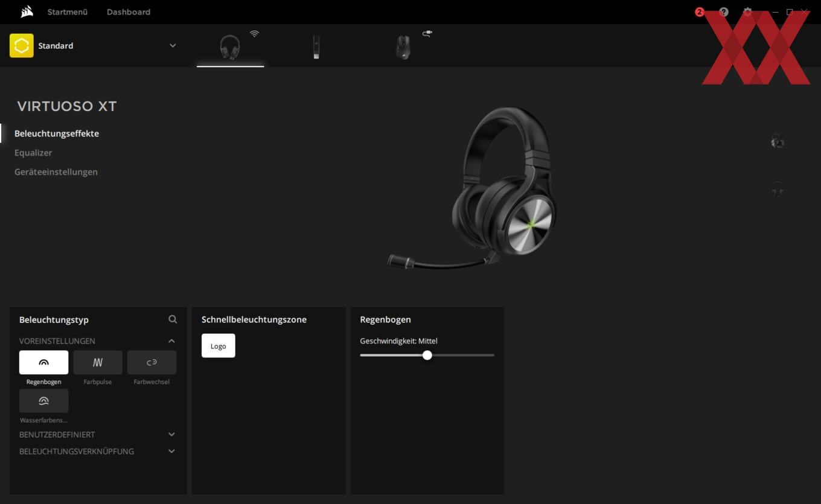Image resolution: width=821 pixels, height=504 pixels.
Task: Search lighting types with magnifier icon
Action: [x=173, y=319]
